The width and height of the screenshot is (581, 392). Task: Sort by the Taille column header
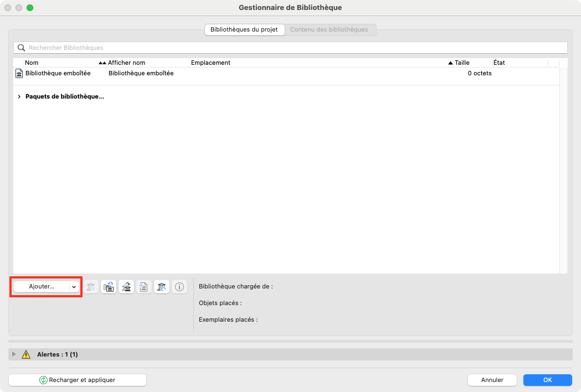tap(473, 63)
